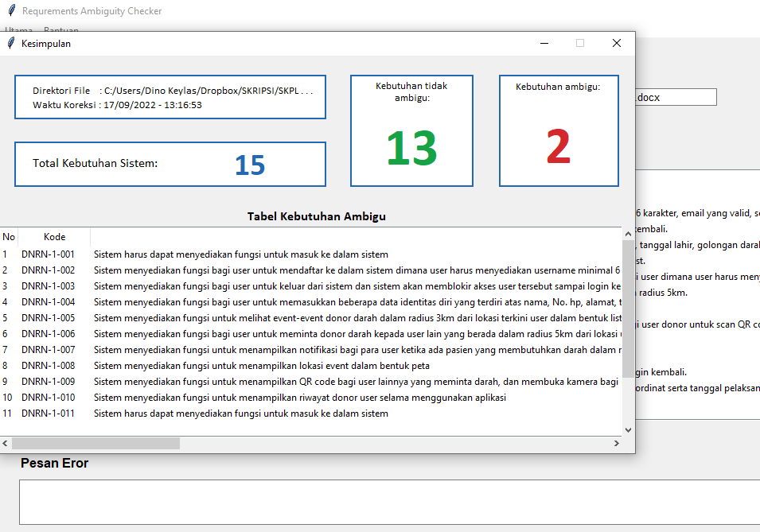The height and width of the screenshot is (532, 760).
Task: Minimize the Kesimpulan window
Action: click(544, 44)
